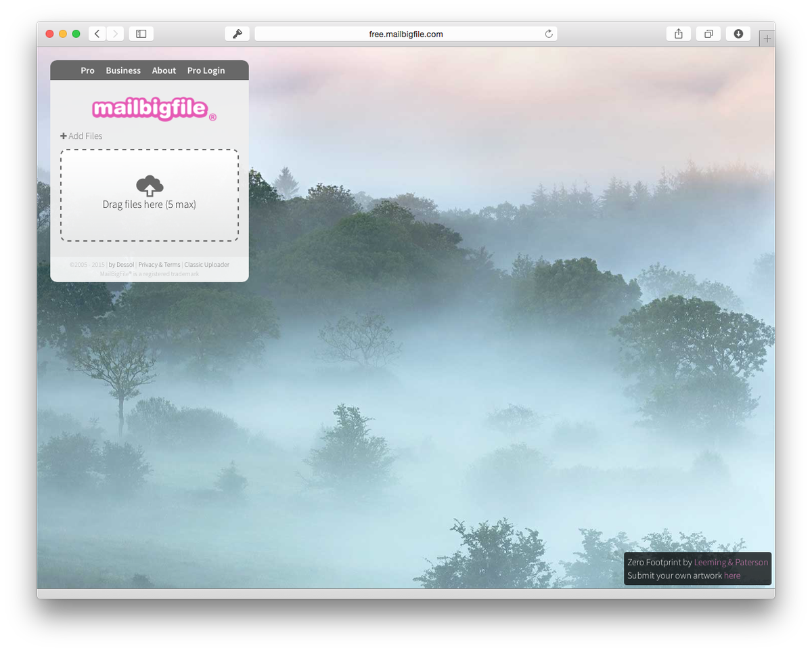Open the Privacy & Terms link
This screenshot has height=652, width=812.
point(159,264)
